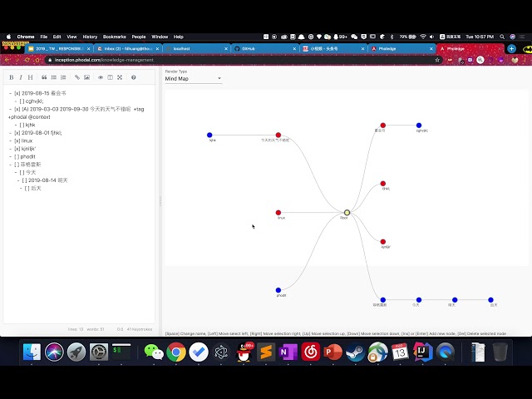Create a bulleted list from the toolbar
The height and width of the screenshot is (399, 532).
pos(53,77)
